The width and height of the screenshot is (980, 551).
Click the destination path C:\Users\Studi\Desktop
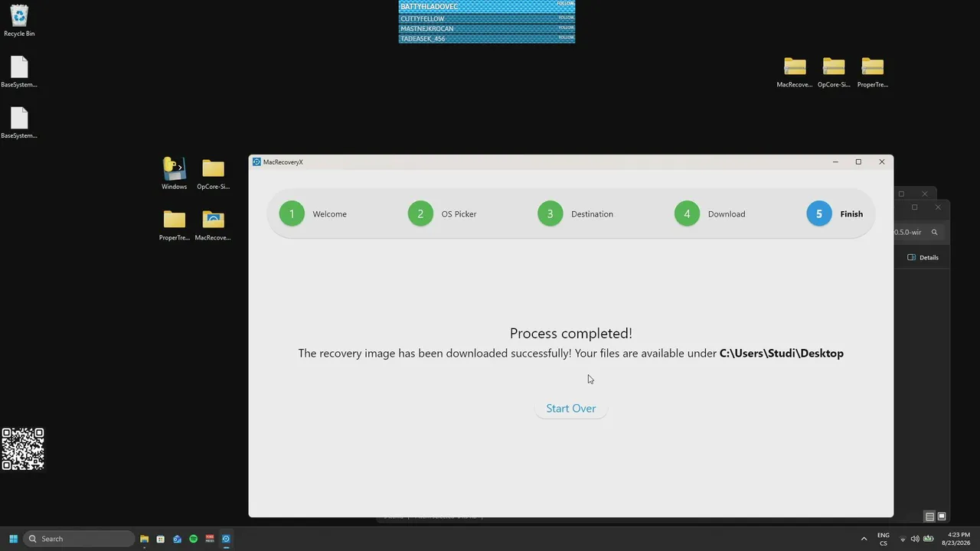[x=782, y=354]
